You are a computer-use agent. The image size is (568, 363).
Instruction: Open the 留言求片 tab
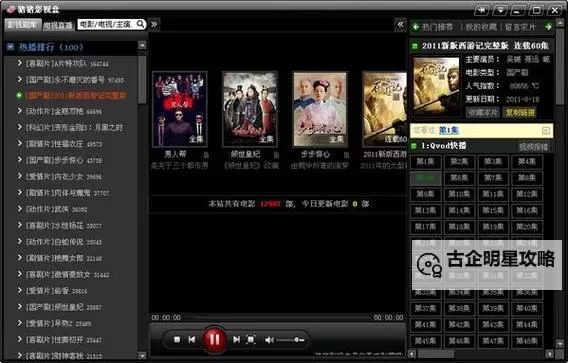pyautogui.click(x=520, y=27)
